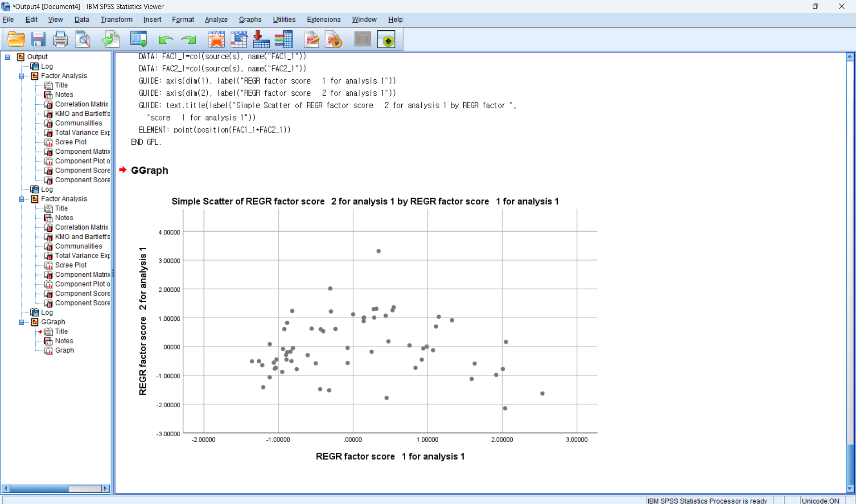Click outline pane horizontal scrollbar thumb
This screenshot has height=504, width=856.
pyautogui.click(x=39, y=489)
